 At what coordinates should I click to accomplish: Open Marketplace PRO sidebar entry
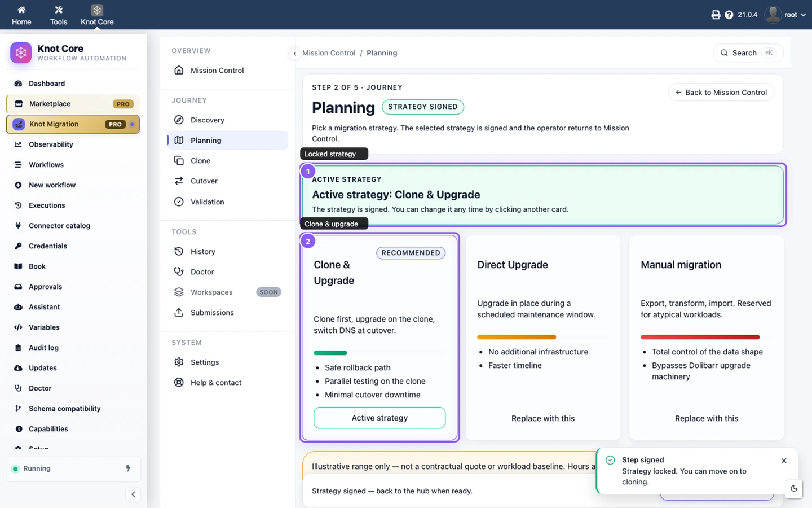coord(73,104)
